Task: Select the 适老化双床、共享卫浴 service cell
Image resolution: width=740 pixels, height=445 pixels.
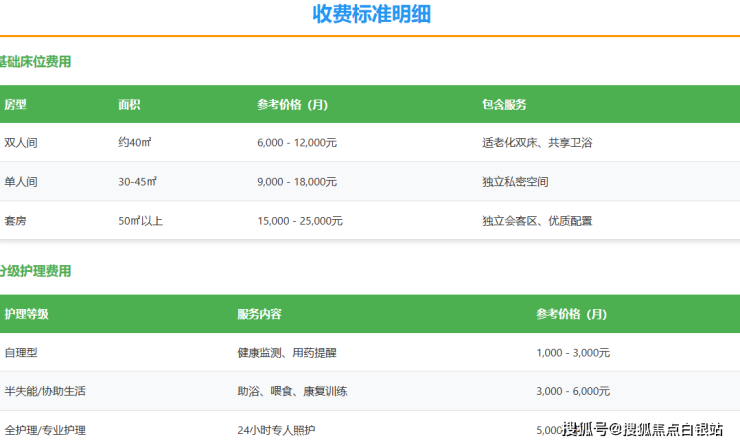Action: [537, 143]
